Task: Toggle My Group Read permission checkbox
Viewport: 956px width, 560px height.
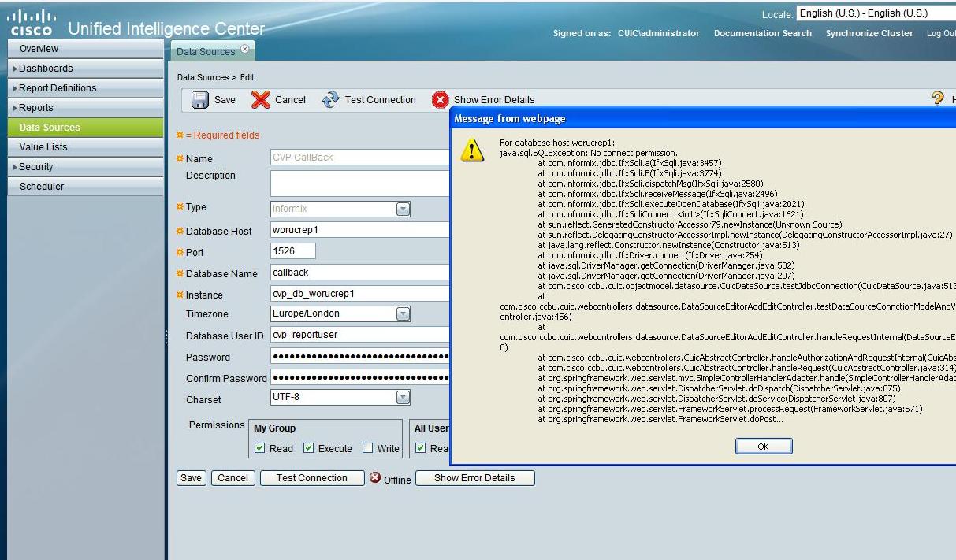Action: tap(260, 448)
